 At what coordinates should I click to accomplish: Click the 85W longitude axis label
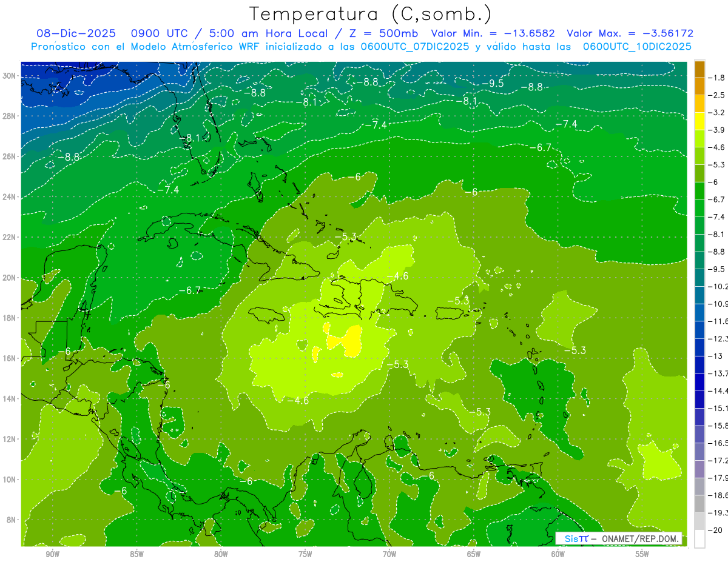137,554
